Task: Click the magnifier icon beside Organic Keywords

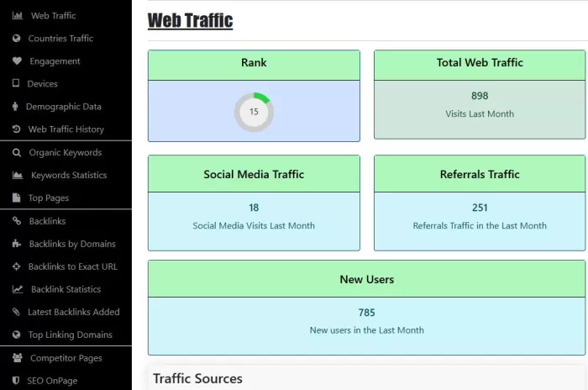Action: 17,152
